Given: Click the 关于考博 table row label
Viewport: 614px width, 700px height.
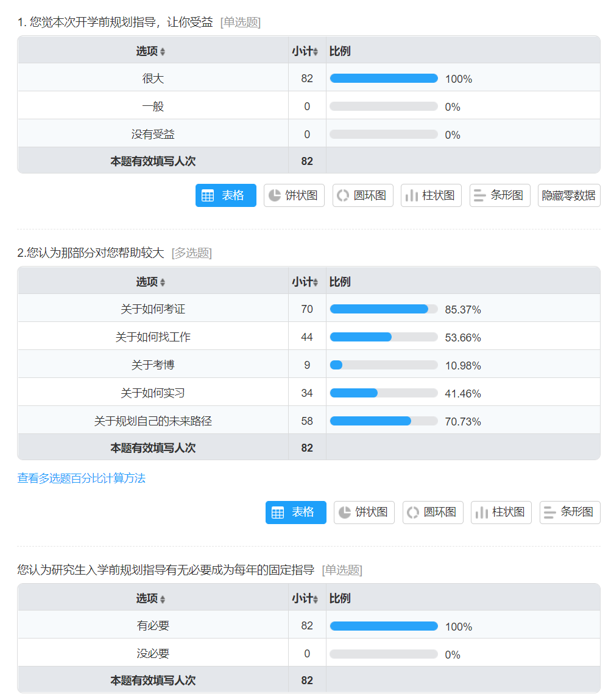Looking at the screenshot, I should (153, 365).
